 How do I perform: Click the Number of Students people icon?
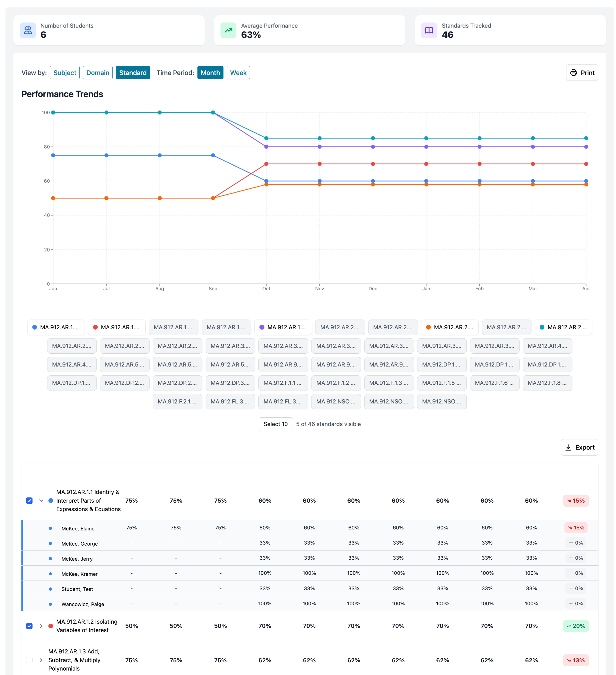pos(28,31)
